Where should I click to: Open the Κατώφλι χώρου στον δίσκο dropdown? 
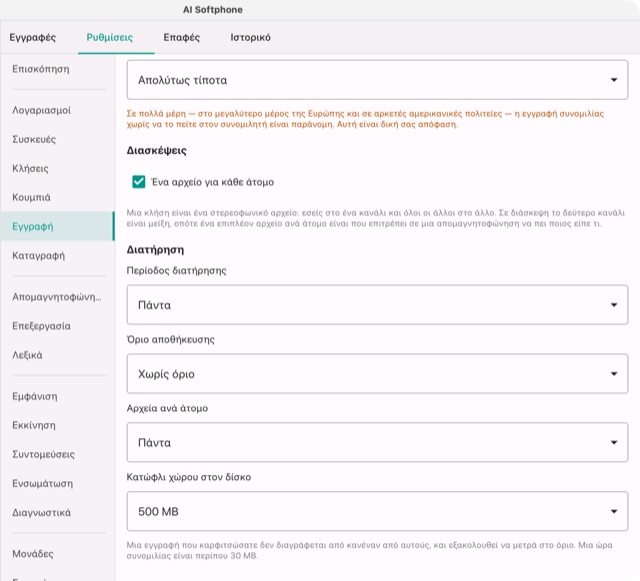(377, 511)
